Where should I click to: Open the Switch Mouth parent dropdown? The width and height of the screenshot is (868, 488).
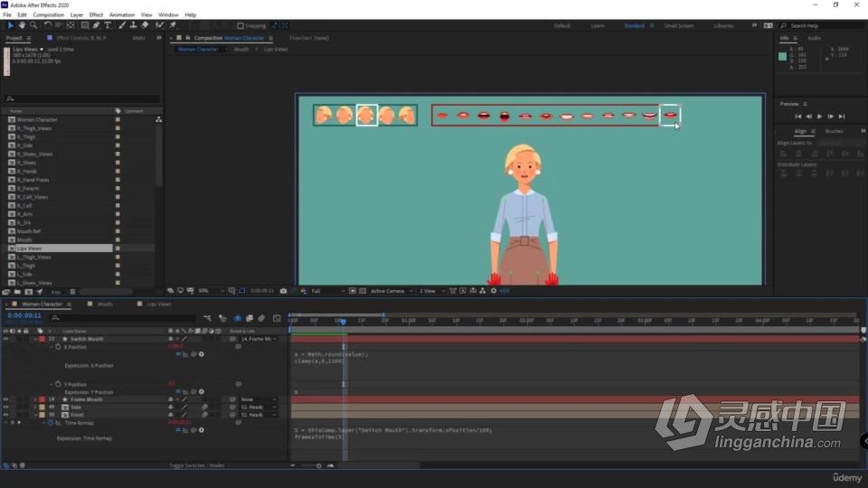pos(258,339)
